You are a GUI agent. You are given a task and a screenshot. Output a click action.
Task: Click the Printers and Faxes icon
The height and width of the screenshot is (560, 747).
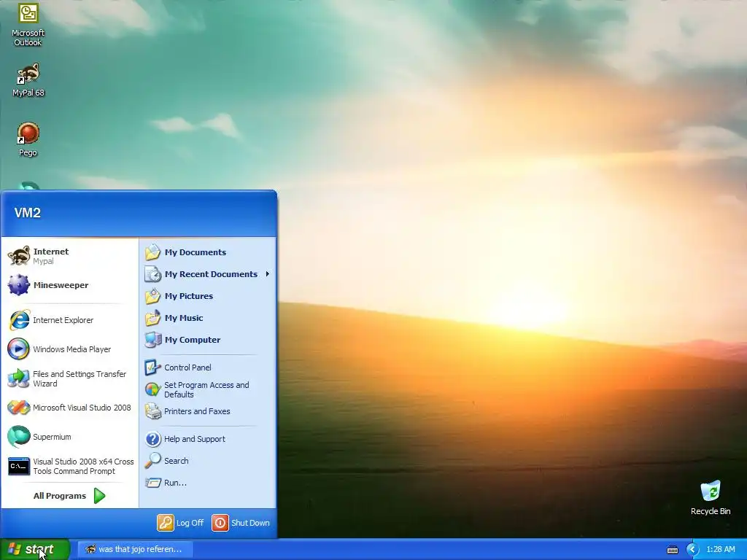point(153,411)
